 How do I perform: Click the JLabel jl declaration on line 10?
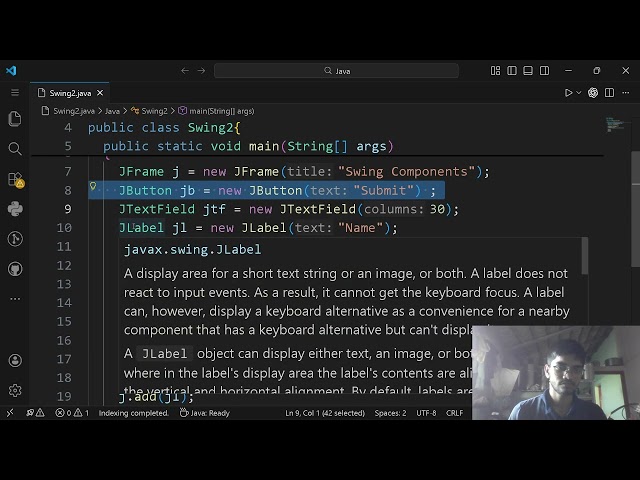click(258, 228)
